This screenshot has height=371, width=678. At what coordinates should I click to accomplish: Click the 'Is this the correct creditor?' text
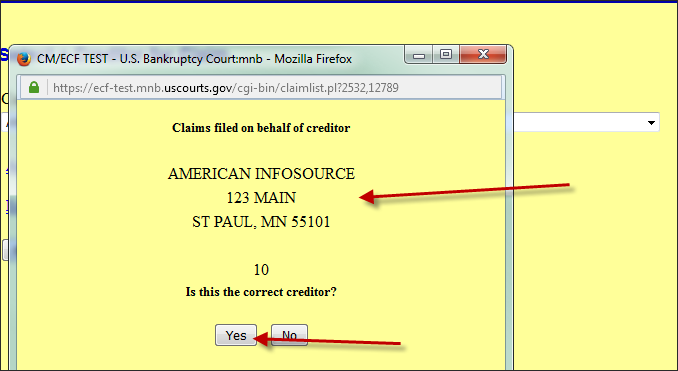(x=261, y=292)
